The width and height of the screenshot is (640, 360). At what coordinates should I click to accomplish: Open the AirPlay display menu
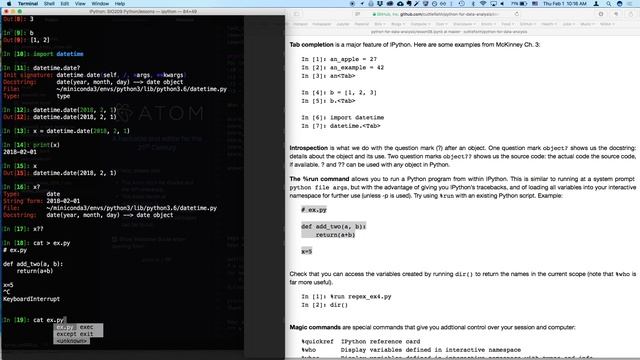[493, 3]
